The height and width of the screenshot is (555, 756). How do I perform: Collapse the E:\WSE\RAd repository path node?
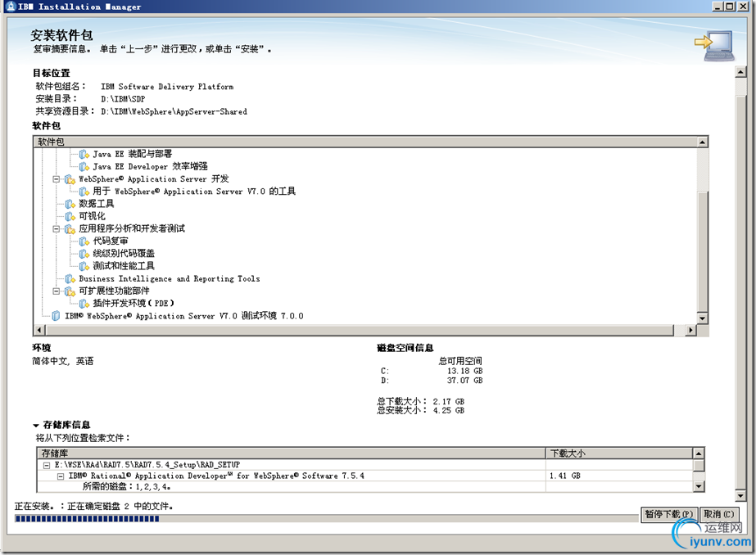pyautogui.click(x=47, y=466)
